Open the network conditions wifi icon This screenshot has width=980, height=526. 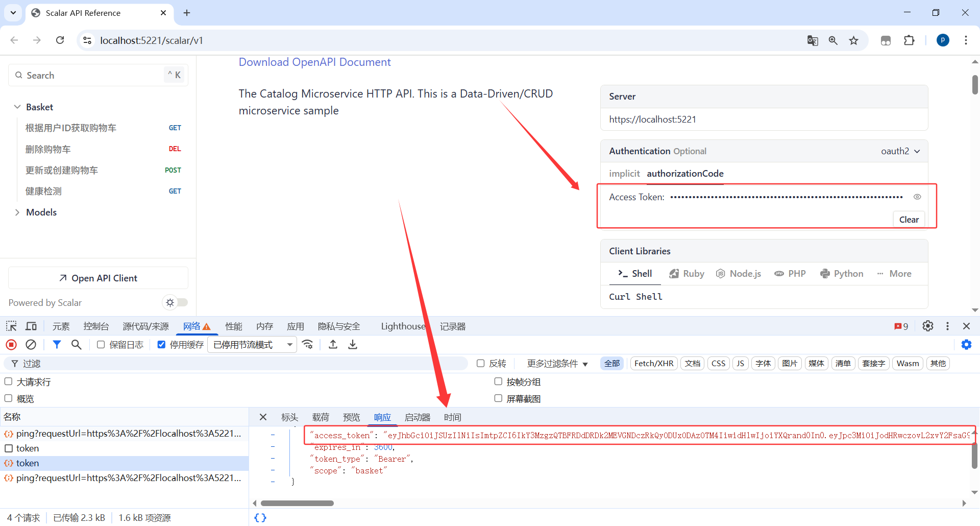[x=308, y=345]
